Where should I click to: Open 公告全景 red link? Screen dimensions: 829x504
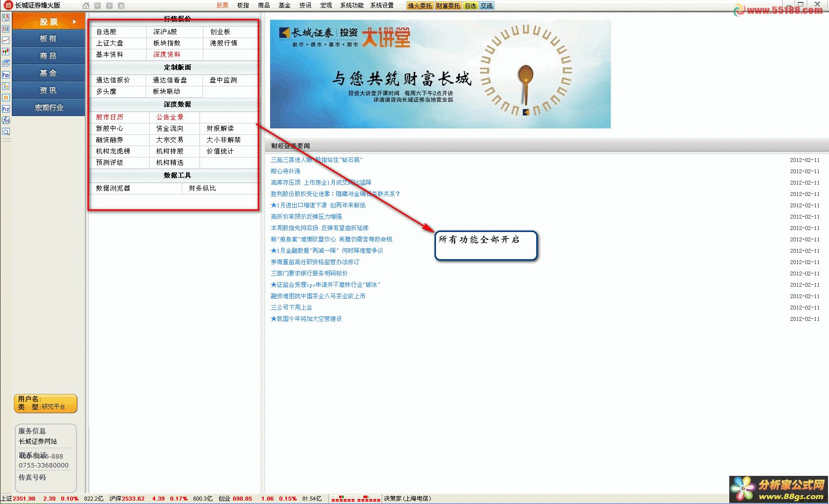(170, 117)
